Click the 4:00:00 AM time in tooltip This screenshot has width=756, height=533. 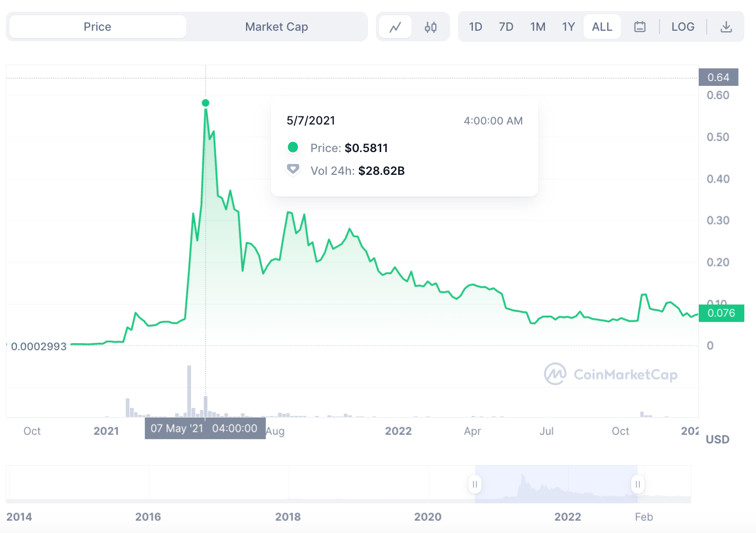tap(493, 121)
